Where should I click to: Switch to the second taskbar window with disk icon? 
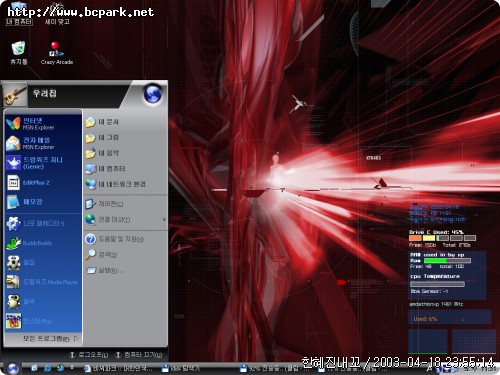(182, 368)
